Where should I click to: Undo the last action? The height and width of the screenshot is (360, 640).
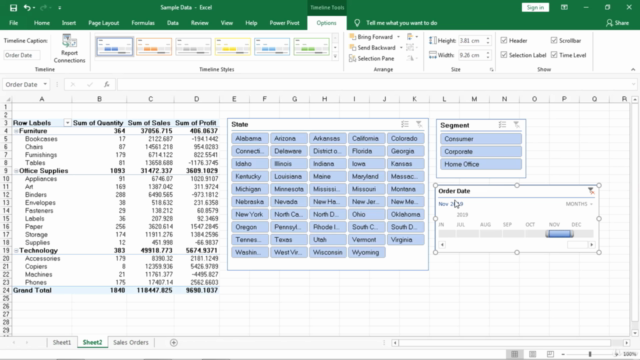coord(27,8)
